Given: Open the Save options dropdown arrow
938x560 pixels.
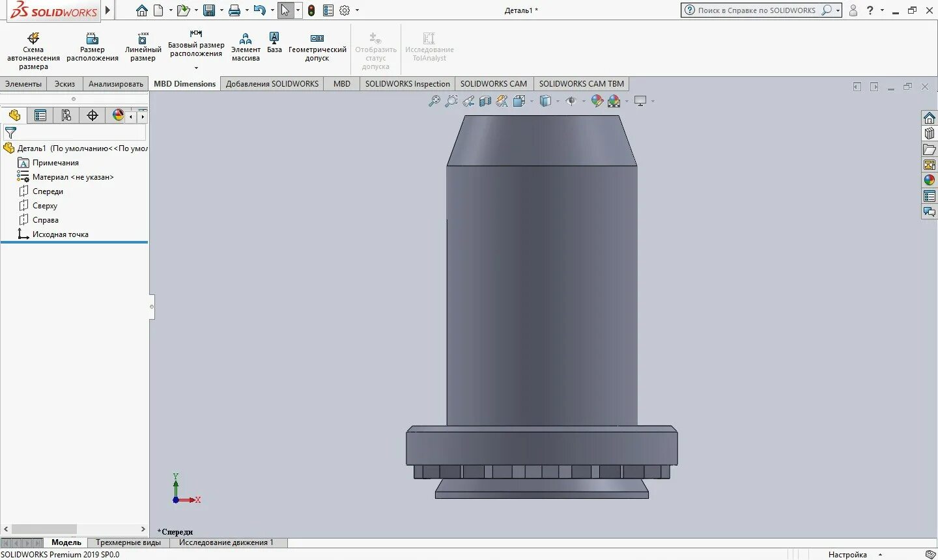Looking at the screenshot, I should (222, 10).
